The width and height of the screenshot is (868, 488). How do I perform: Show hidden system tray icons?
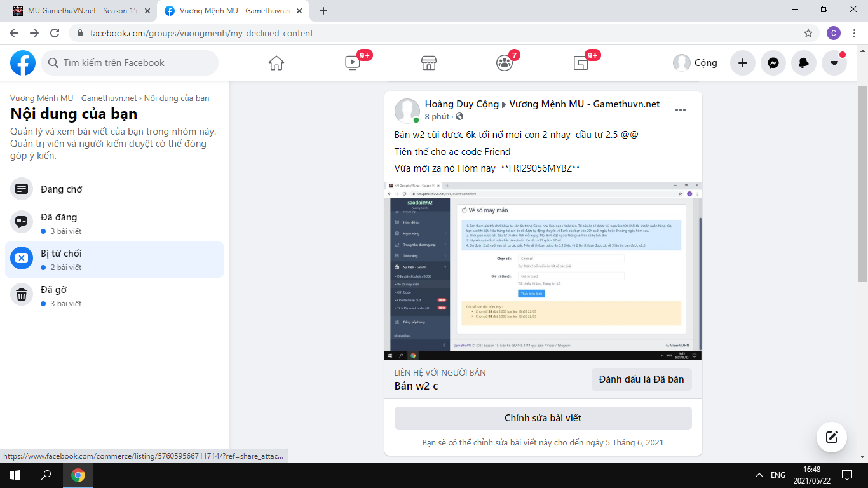[x=759, y=475]
